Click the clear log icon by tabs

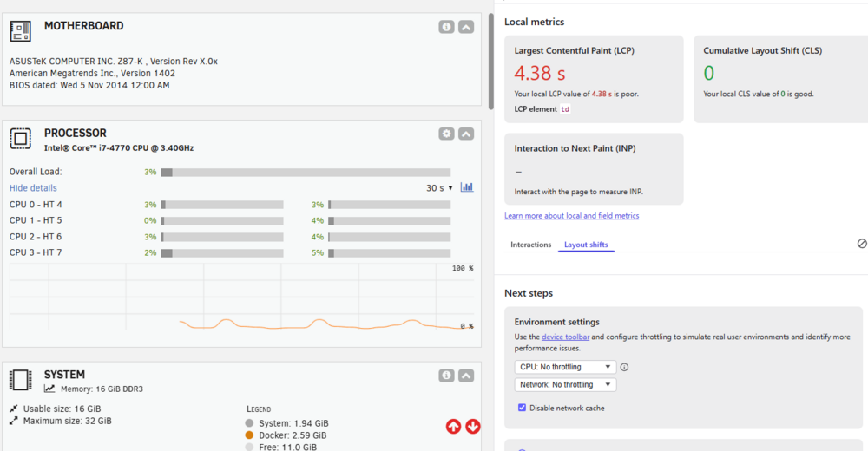(x=862, y=244)
